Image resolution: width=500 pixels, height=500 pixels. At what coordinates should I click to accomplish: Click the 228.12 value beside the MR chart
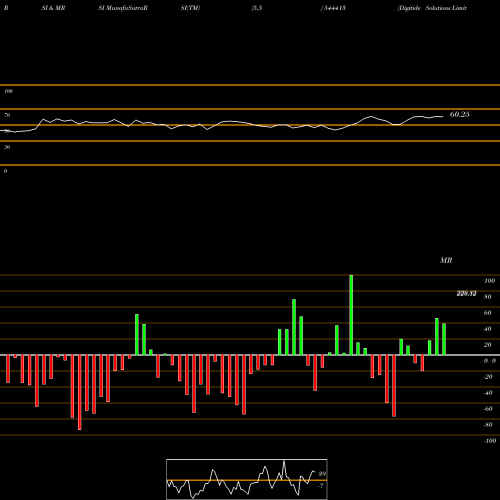tap(466, 293)
